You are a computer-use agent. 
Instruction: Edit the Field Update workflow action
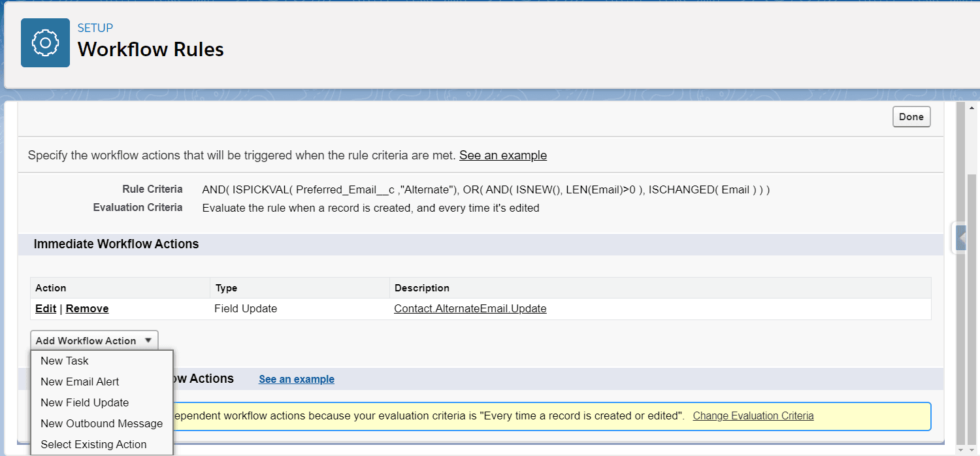click(46, 308)
